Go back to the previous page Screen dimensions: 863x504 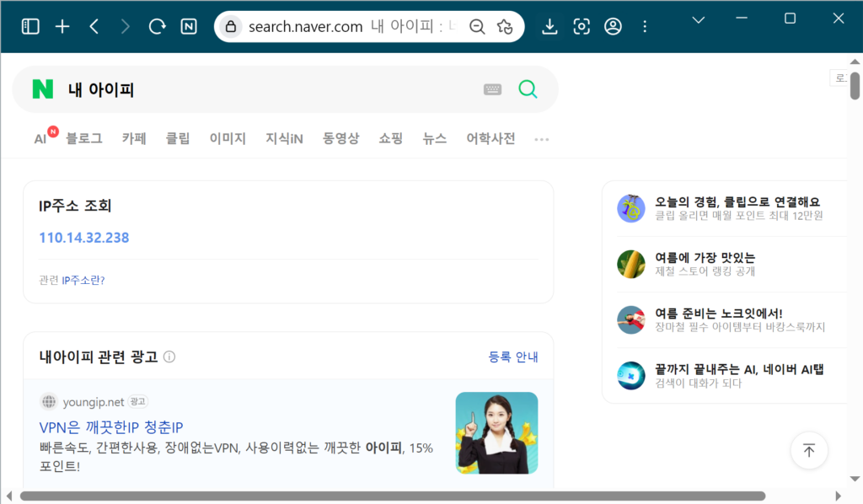pos(94,26)
